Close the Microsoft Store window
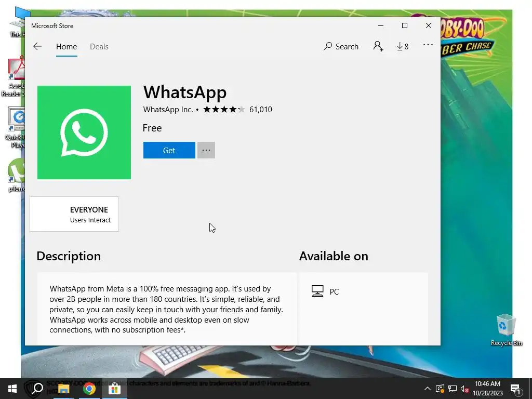532x399 pixels. (x=429, y=26)
